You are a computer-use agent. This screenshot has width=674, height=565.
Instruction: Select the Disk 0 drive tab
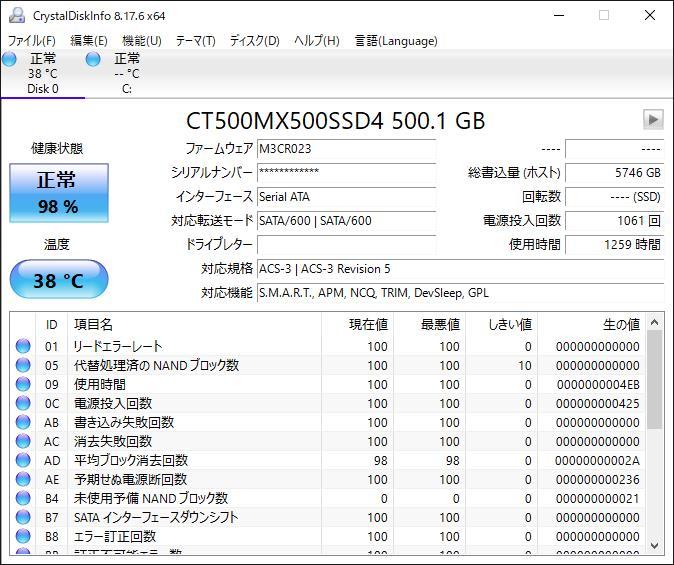43,74
